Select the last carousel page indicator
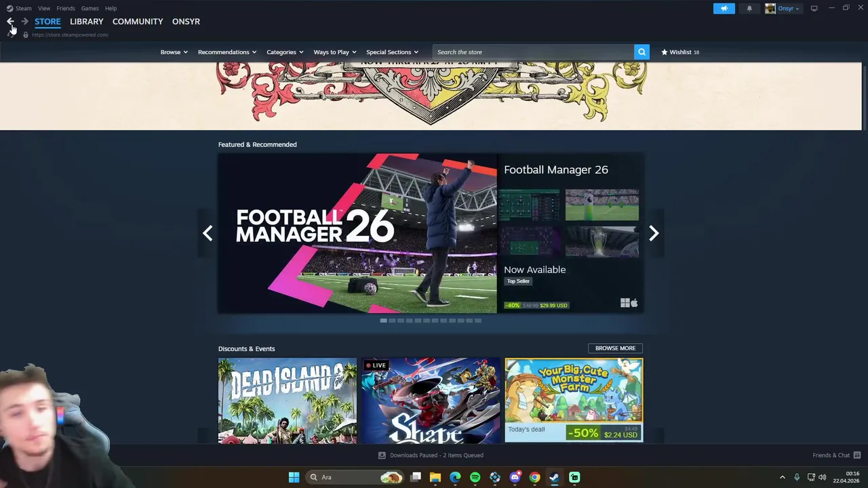Viewport: 868px width, 488px height. pyautogui.click(x=477, y=321)
